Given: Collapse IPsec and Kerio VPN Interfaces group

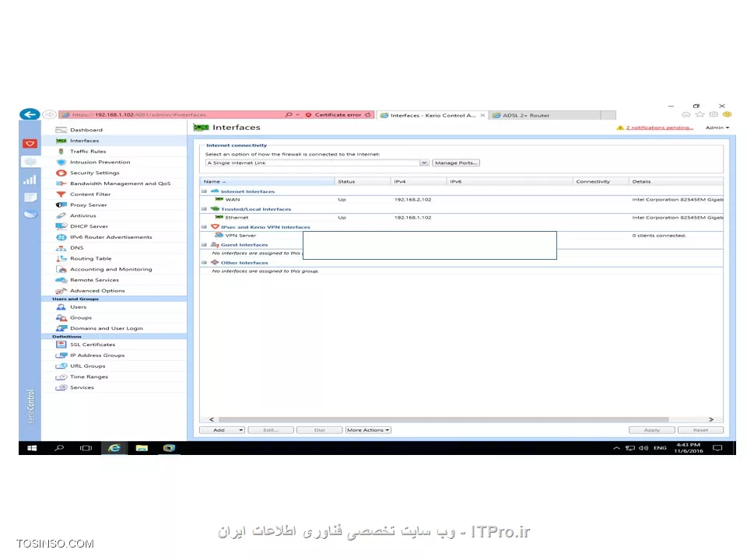Looking at the screenshot, I should pos(205,227).
